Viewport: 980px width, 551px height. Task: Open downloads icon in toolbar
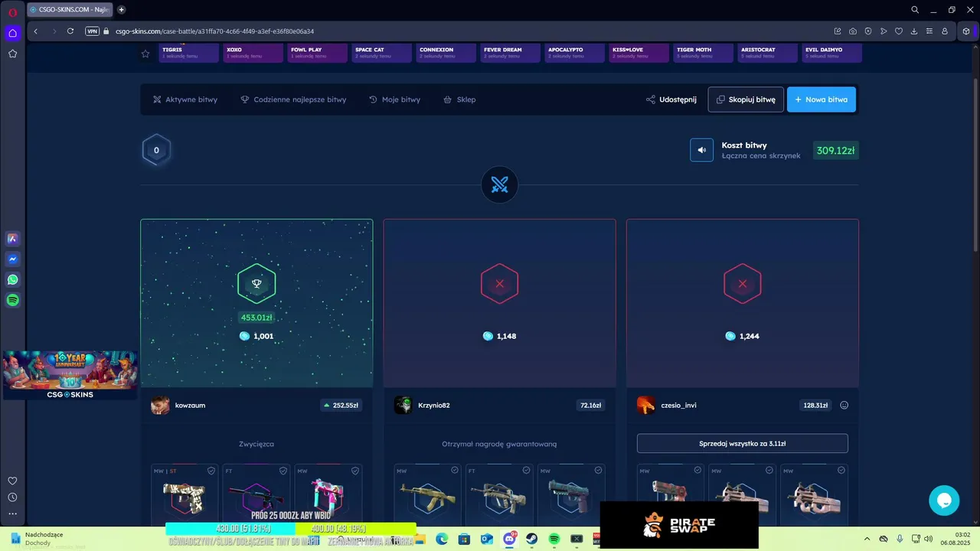[x=914, y=31]
